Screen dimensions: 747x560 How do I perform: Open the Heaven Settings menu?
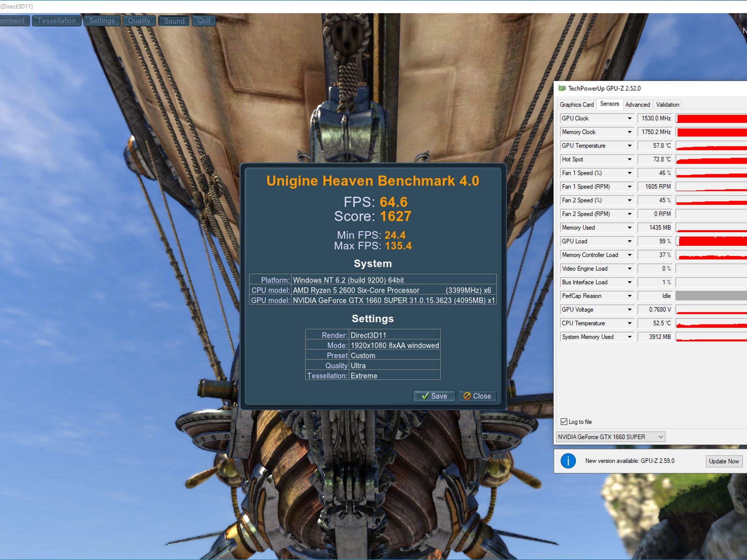(x=102, y=21)
